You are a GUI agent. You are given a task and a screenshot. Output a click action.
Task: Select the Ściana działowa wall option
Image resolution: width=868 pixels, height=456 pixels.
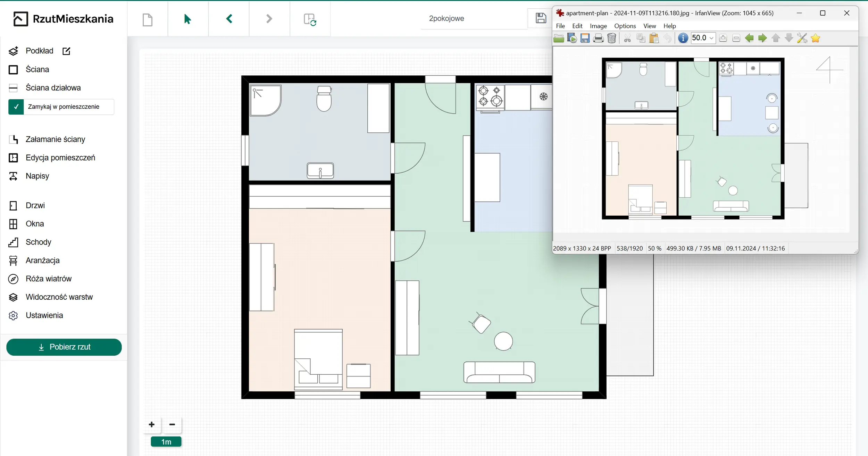click(53, 88)
